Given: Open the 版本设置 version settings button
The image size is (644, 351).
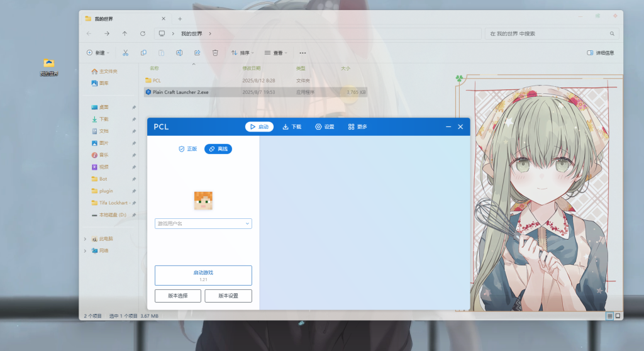Looking at the screenshot, I should pos(228,296).
